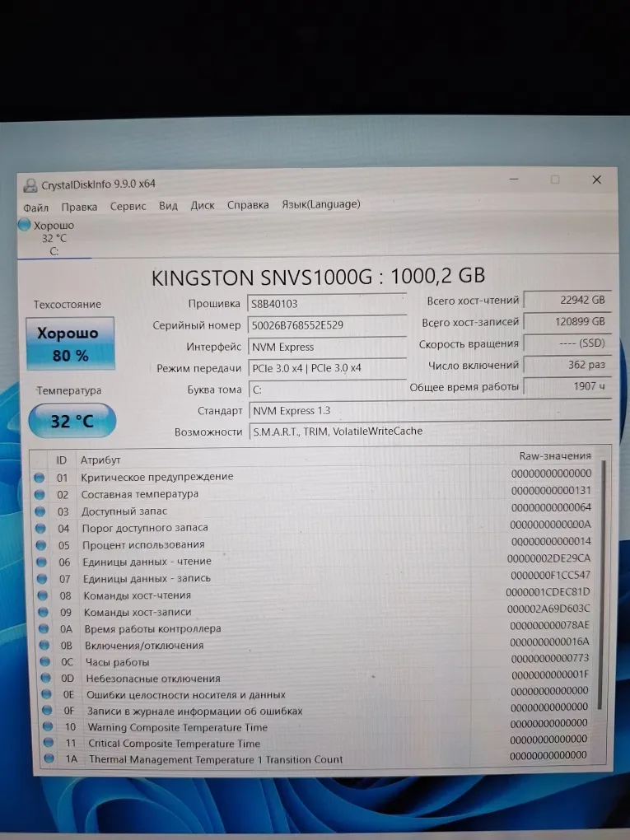The image size is (630, 840).
Task: Click the ID column header
Action: coord(62,460)
